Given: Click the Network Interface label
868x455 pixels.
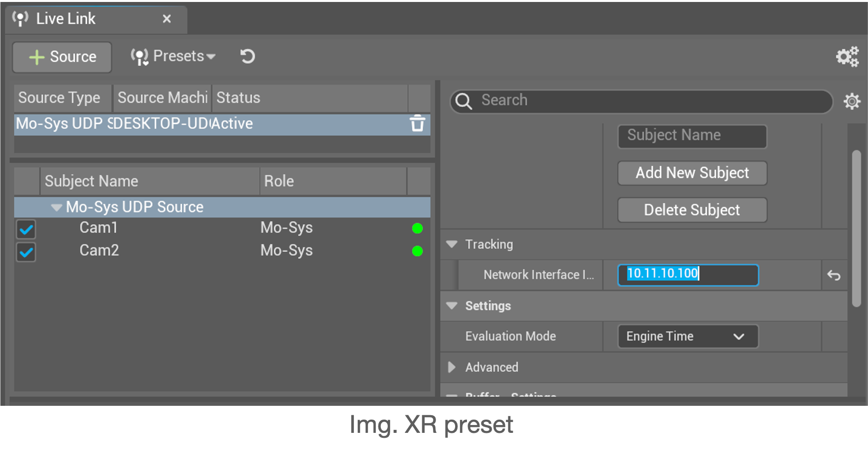Looking at the screenshot, I should pos(539,275).
